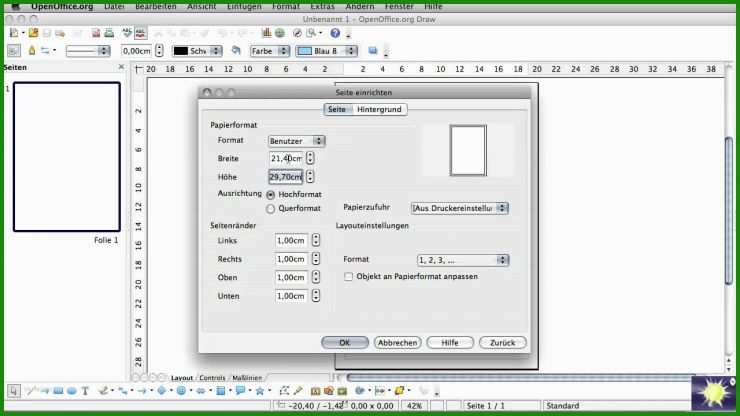Open the page numbering Format 1, 2, 3 dropdown
Screen dimensions: 740x416
pos(463,260)
